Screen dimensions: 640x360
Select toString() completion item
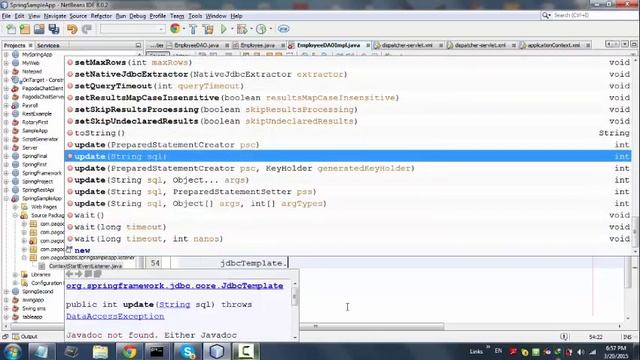click(348, 133)
